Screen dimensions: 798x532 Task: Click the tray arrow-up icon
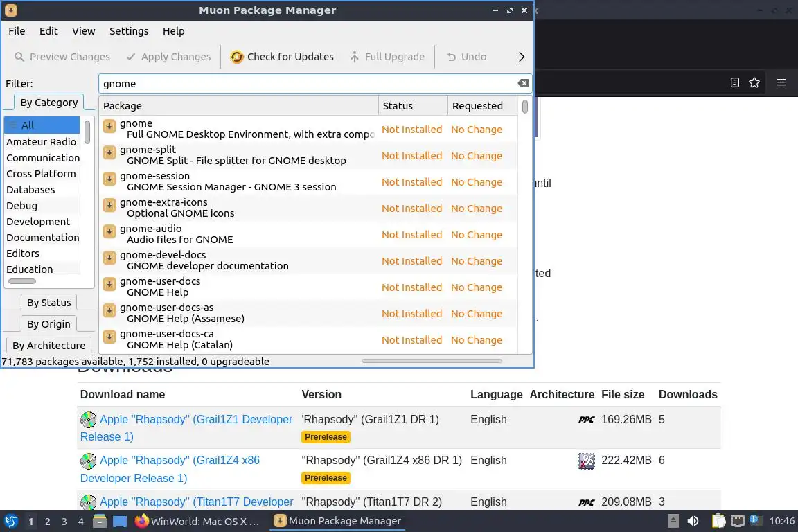[x=673, y=522]
